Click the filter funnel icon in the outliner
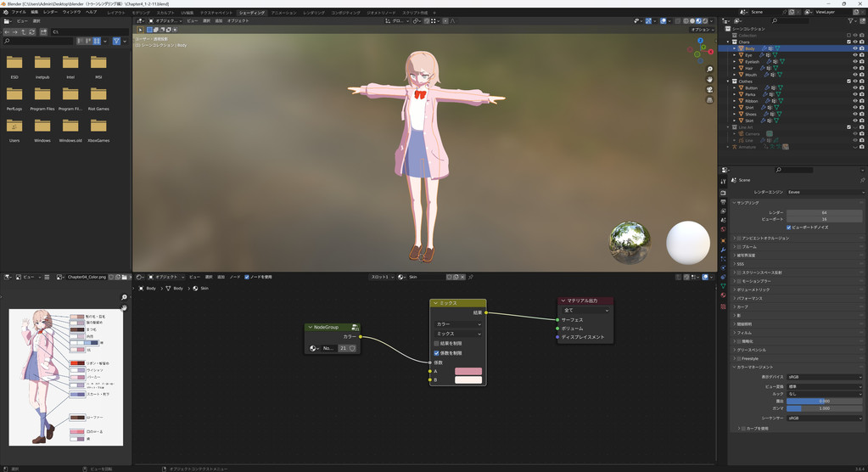 851,21
